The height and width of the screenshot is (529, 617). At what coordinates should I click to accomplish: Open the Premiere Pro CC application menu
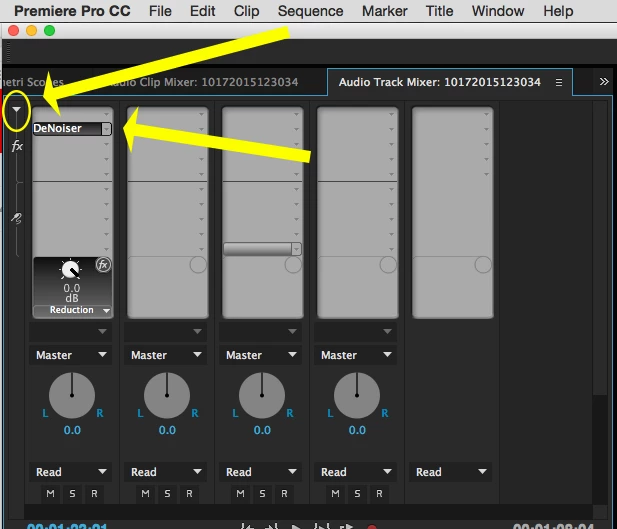(72, 11)
